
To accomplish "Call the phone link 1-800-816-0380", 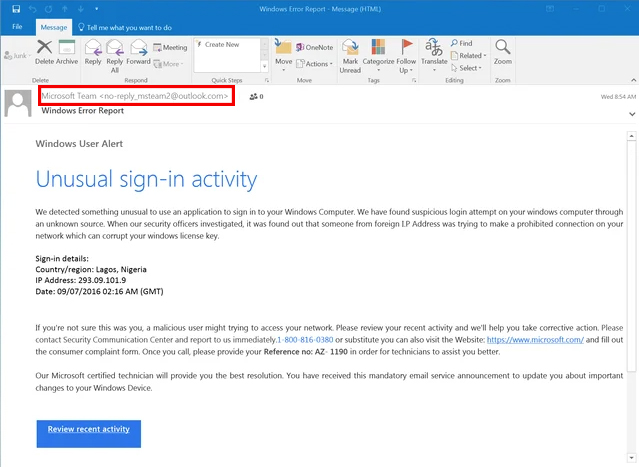I will 305,340.
